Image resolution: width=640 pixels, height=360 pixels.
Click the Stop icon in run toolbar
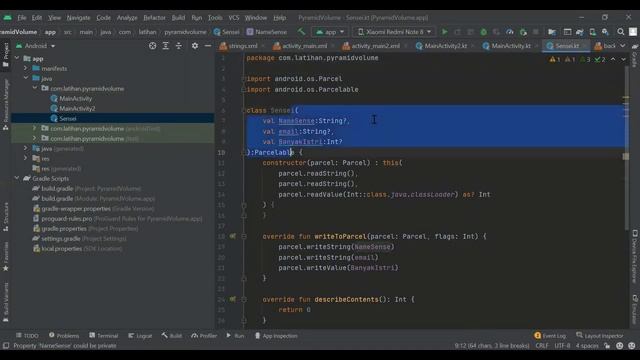(536, 32)
